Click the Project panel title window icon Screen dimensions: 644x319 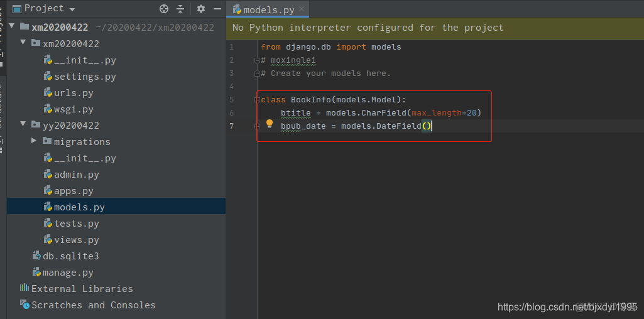pos(17,9)
